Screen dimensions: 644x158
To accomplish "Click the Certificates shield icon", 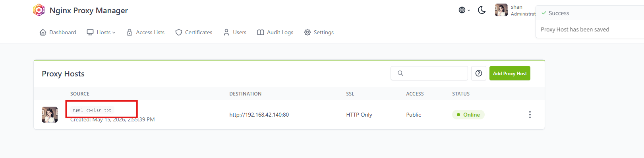I will point(179,32).
